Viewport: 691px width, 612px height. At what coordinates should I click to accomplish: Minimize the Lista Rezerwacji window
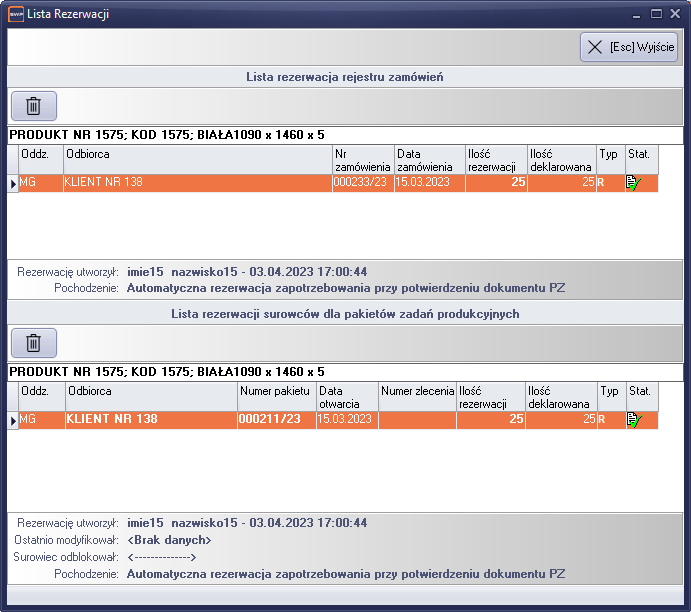(635, 14)
